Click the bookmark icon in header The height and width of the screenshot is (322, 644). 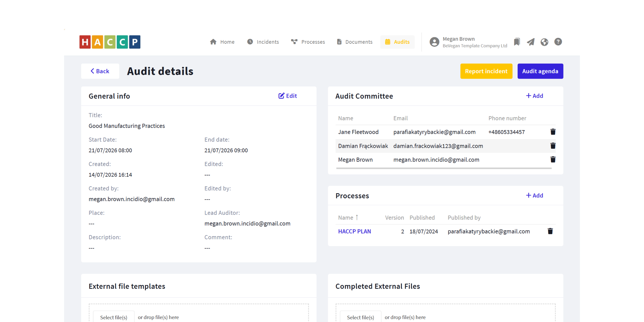pyautogui.click(x=517, y=42)
